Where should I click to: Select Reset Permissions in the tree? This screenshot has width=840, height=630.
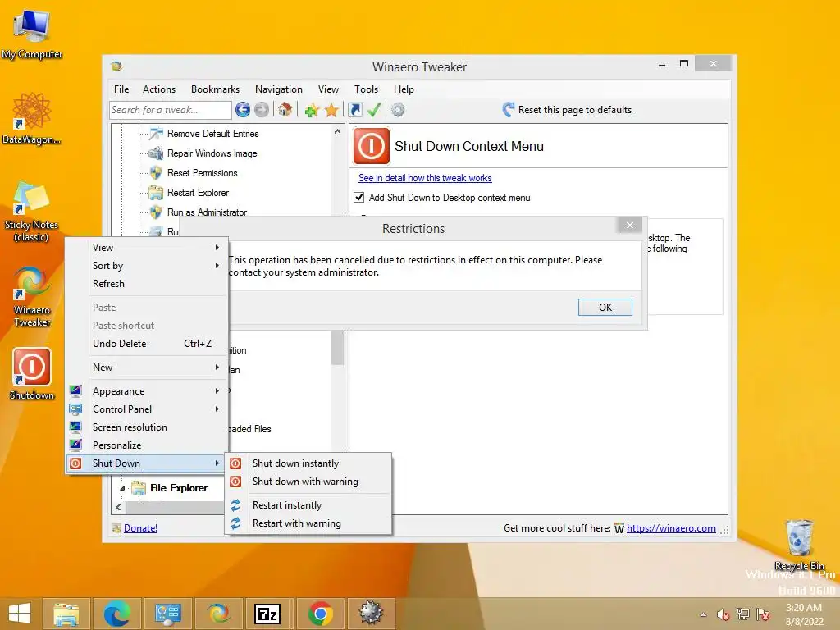(x=202, y=173)
